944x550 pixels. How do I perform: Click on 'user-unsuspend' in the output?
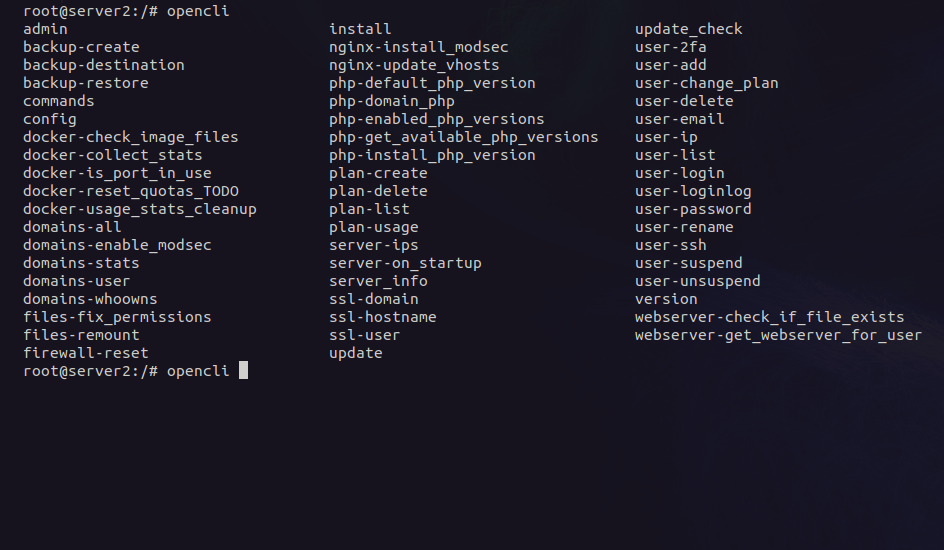pos(698,281)
